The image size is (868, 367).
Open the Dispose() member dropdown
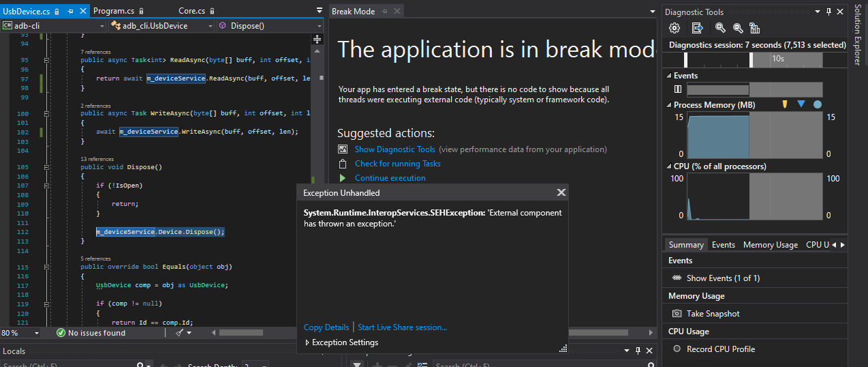pos(270,26)
